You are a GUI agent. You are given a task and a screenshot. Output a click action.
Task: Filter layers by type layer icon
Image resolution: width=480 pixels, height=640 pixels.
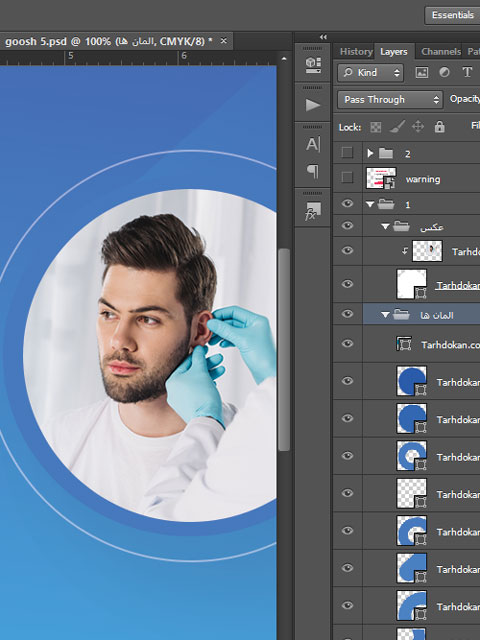tap(467, 73)
